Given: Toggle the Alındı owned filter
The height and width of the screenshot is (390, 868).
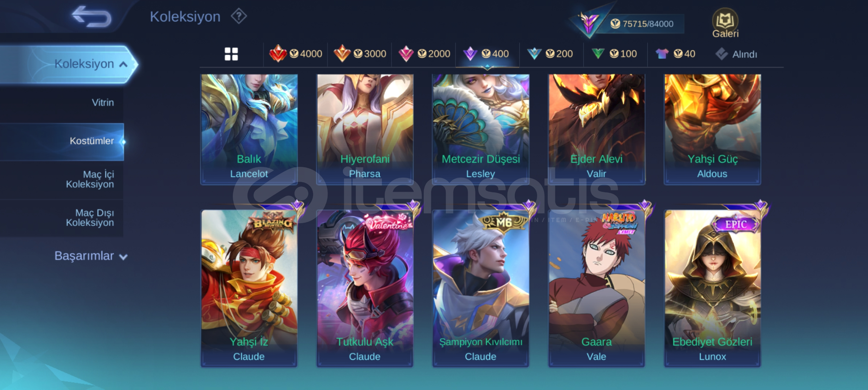Looking at the screenshot, I should pyautogui.click(x=736, y=54).
